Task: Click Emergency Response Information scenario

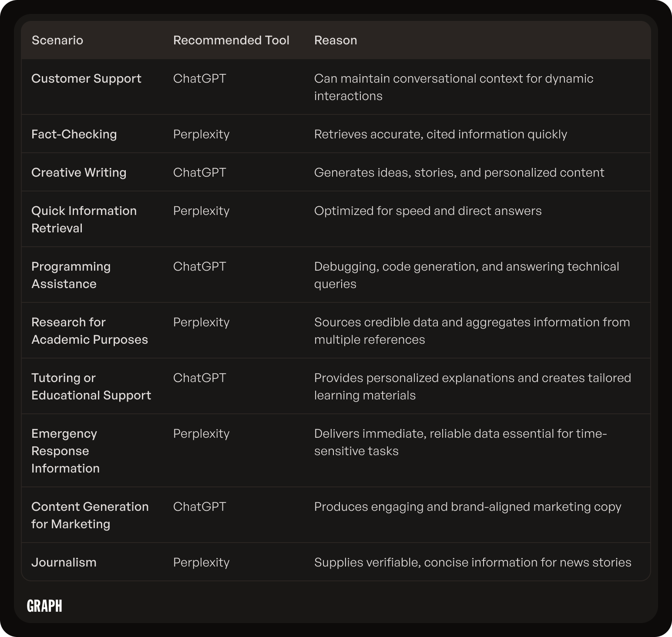Action: click(65, 451)
